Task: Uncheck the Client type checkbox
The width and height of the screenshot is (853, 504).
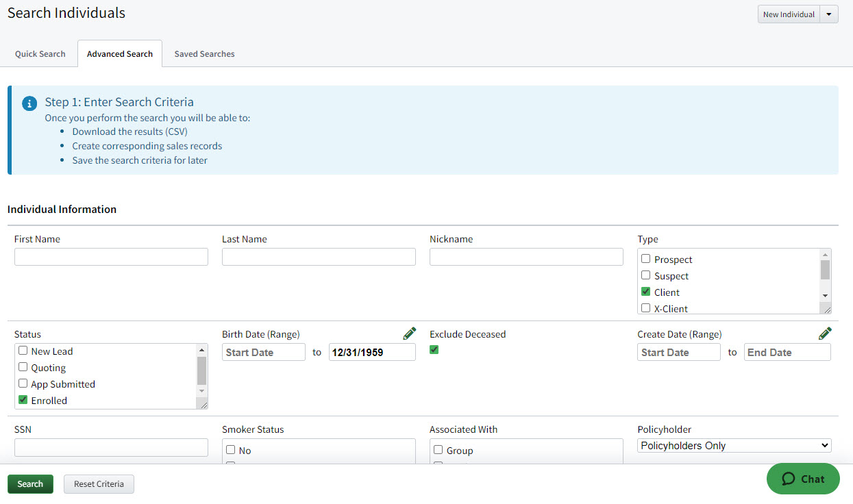Action: point(645,292)
